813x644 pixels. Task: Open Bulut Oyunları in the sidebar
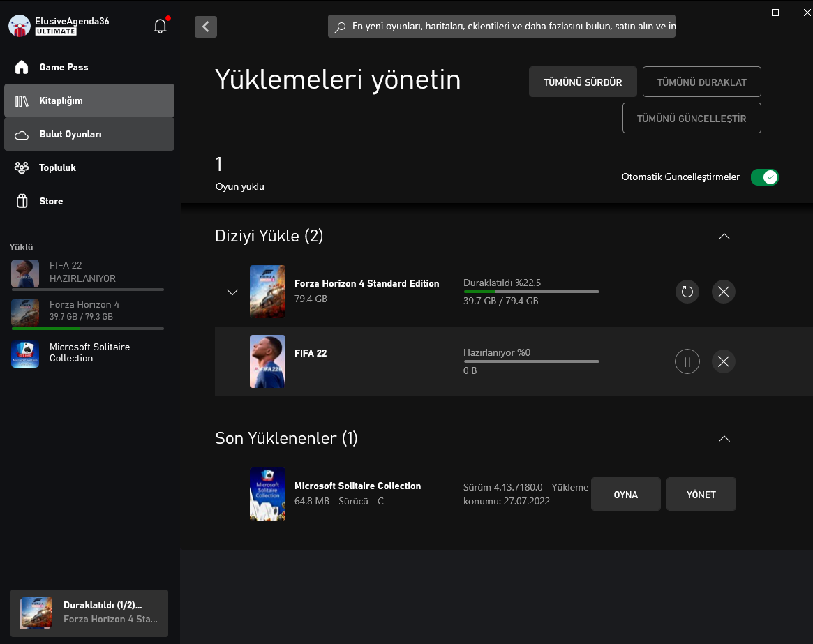[x=89, y=134]
